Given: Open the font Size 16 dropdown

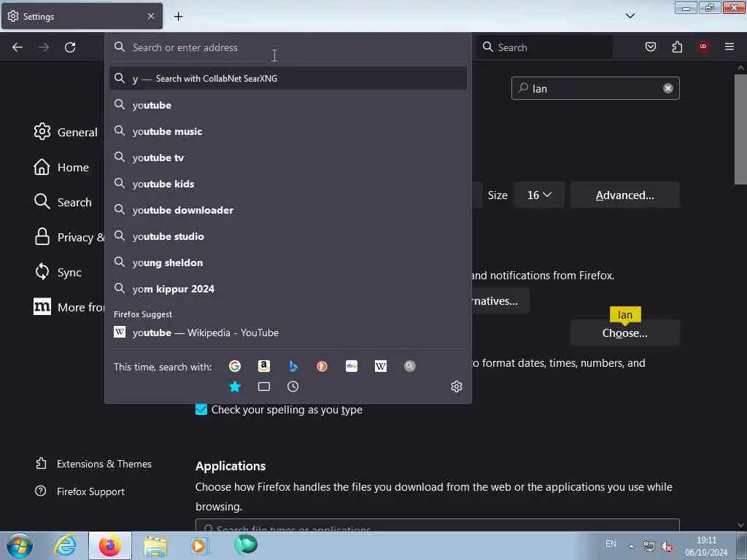Looking at the screenshot, I should (539, 195).
